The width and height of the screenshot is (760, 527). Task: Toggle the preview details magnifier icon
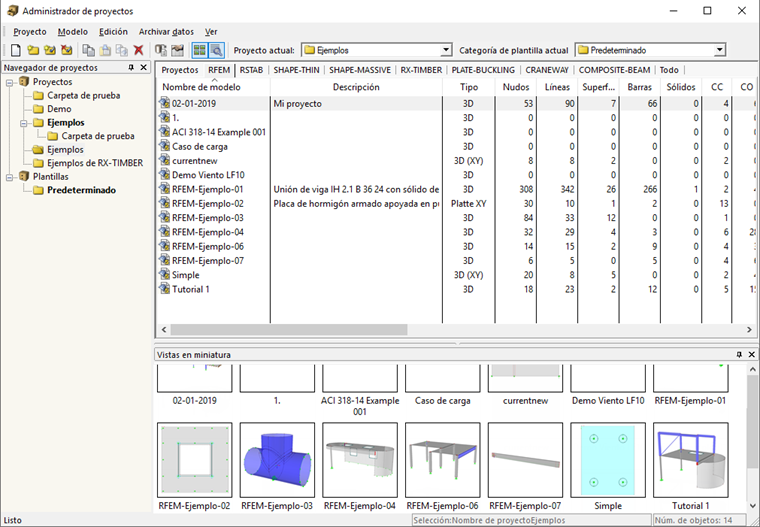(x=216, y=50)
